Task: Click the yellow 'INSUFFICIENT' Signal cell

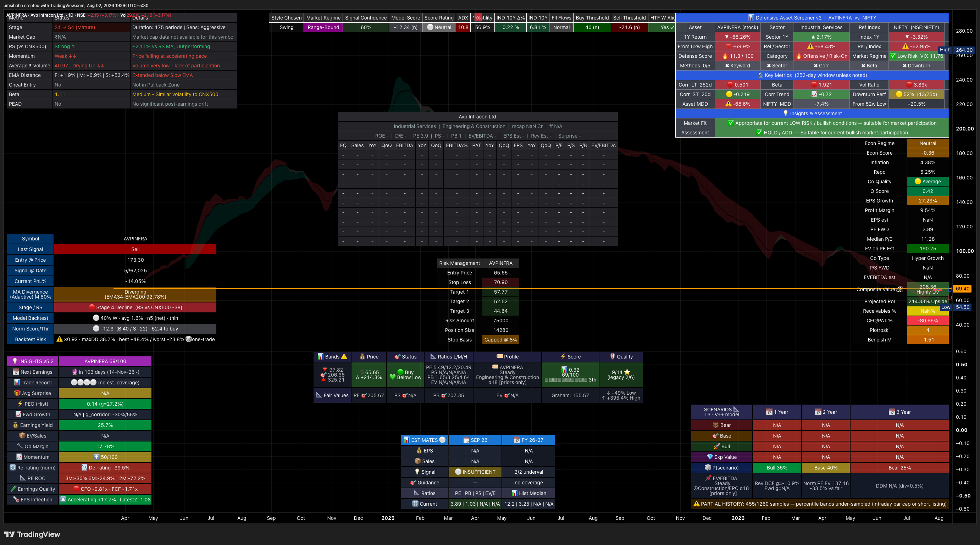Action: click(x=475, y=472)
